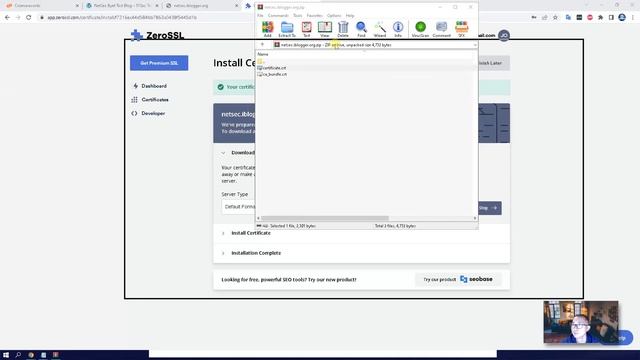
Task: Open the Chrome profile avatar
Action: (x=622, y=18)
